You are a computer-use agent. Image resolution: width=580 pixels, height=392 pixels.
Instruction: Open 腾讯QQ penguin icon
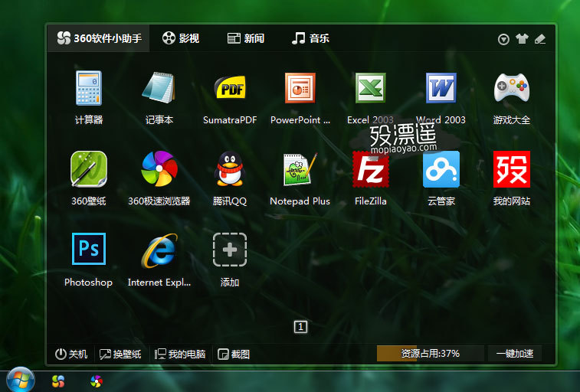pyautogui.click(x=230, y=169)
